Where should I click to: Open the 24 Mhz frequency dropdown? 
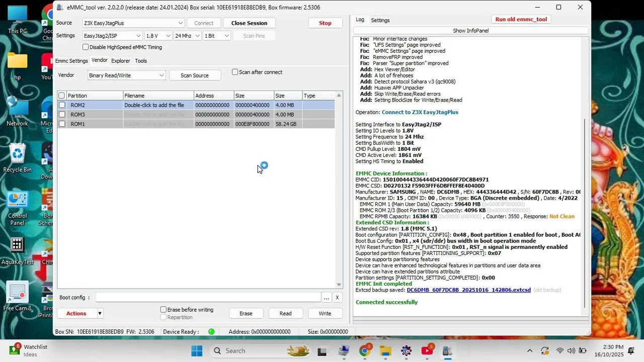pos(187,36)
